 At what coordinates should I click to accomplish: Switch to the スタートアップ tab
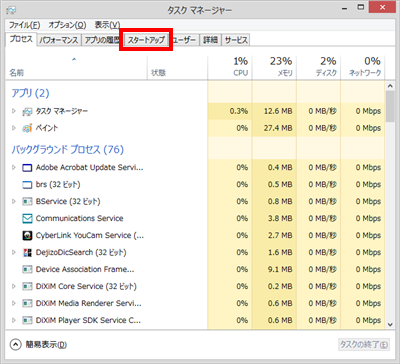click(146, 40)
